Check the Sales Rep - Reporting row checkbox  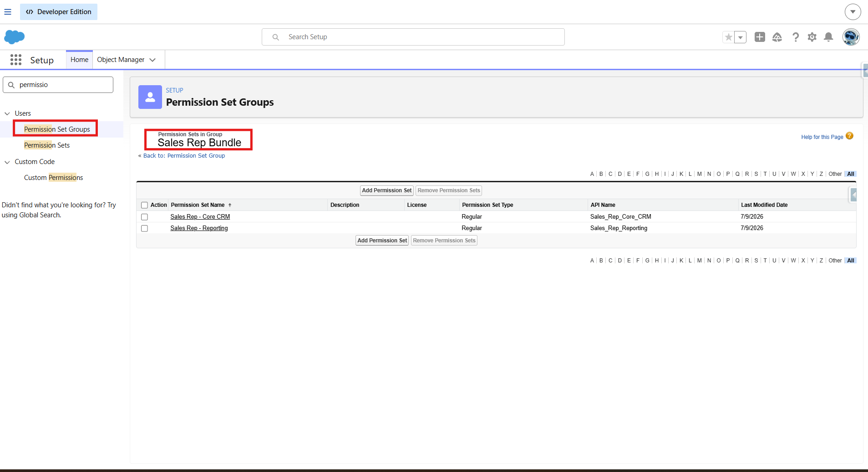click(144, 228)
